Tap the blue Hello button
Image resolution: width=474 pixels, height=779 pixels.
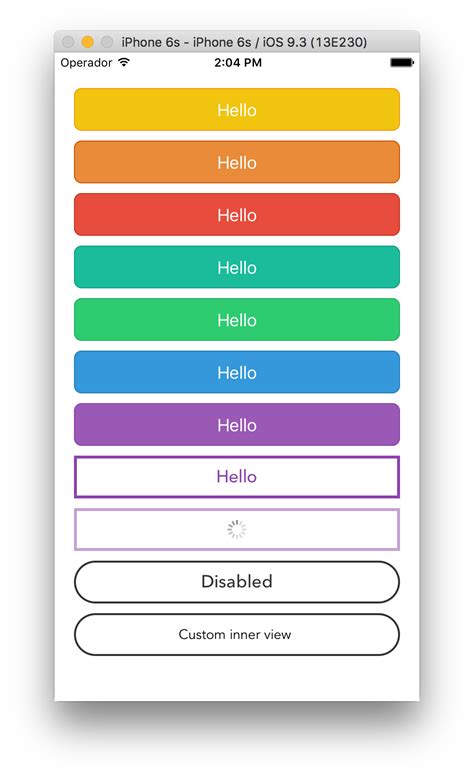pos(237,372)
